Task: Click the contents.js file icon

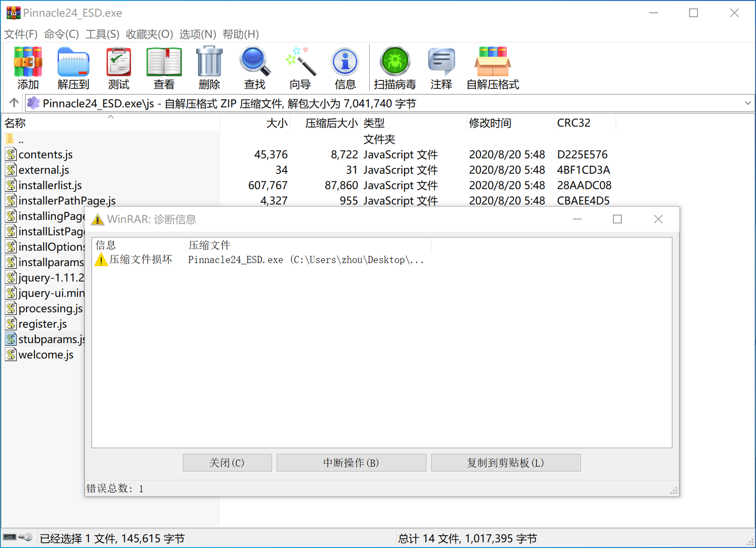Action: pos(11,154)
